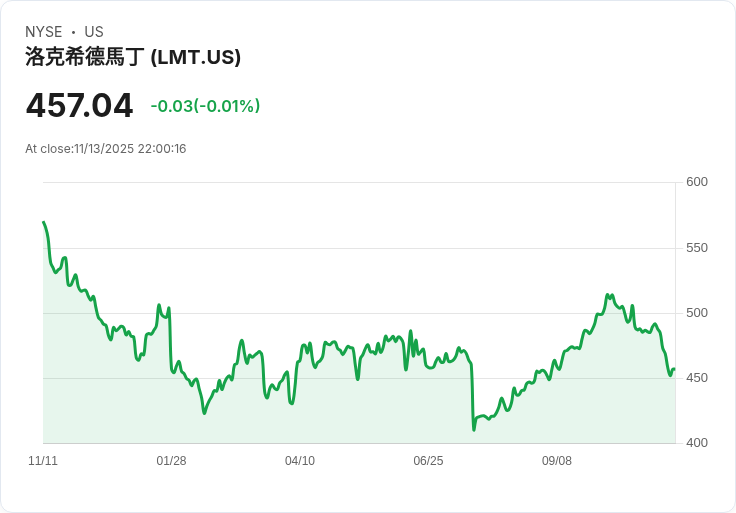The height and width of the screenshot is (513, 736).
Task: Click the 600 price axis label
Action: pos(697,182)
